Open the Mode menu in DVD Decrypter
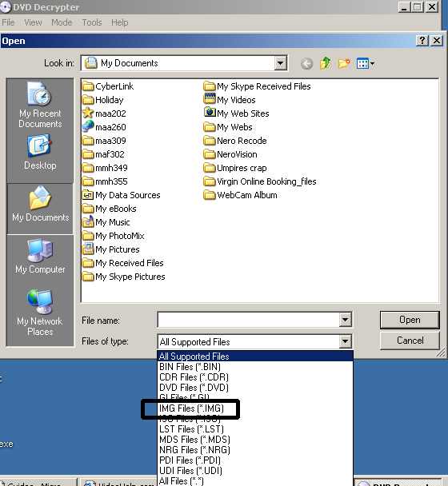The image size is (448, 486). pyautogui.click(x=62, y=22)
